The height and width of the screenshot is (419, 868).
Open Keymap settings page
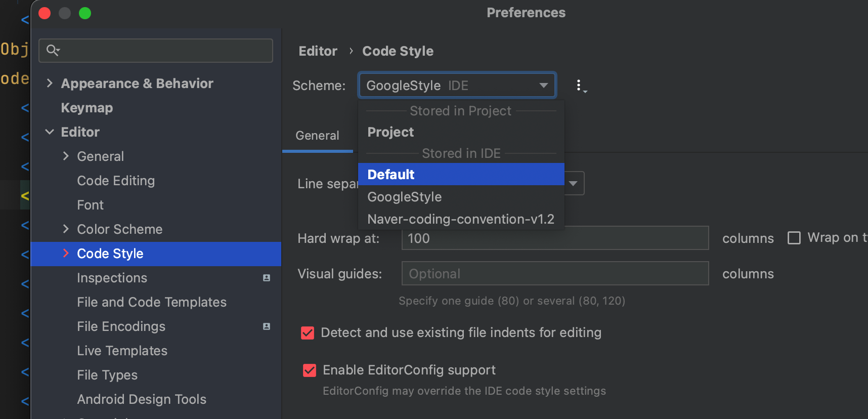(87, 108)
